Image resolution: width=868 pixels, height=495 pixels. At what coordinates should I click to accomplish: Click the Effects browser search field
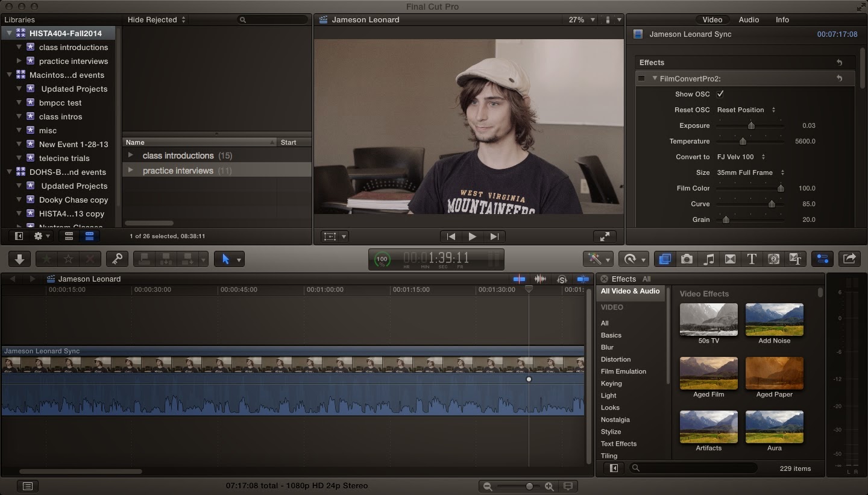[x=693, y=468]
